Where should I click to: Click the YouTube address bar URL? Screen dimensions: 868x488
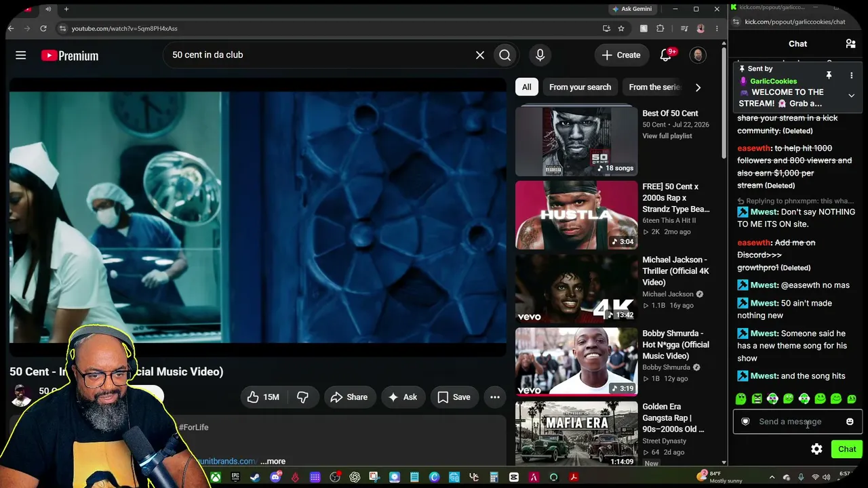[125, 28]
